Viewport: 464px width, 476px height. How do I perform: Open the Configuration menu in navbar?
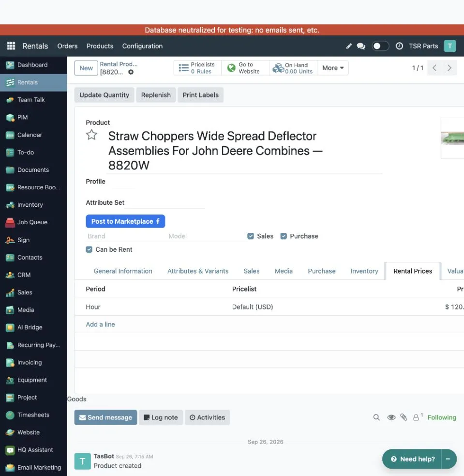[x=142, y=46]
